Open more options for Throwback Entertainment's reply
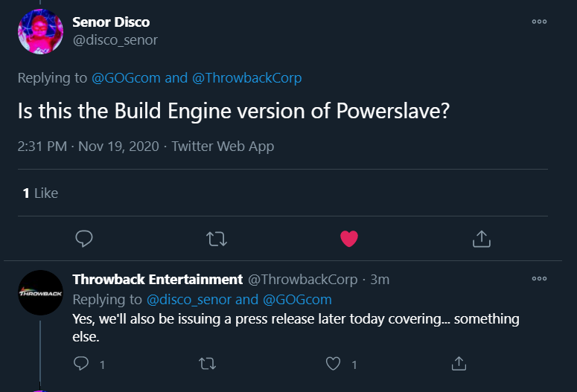Viewport: 577px width, 392px height. [x=539, y=279]
